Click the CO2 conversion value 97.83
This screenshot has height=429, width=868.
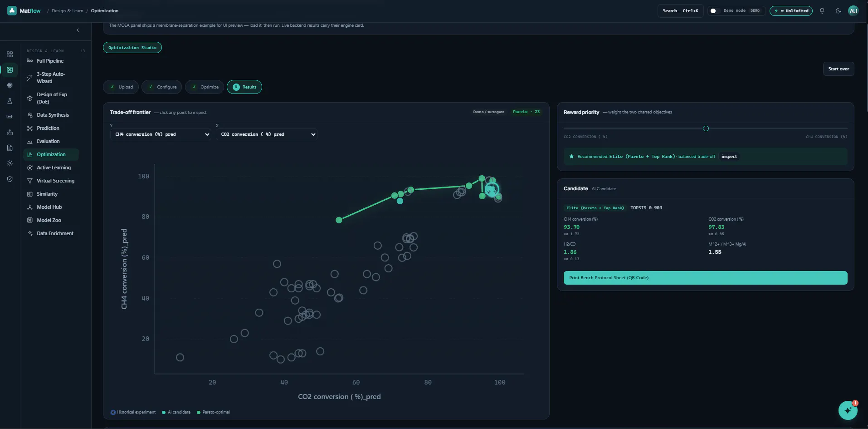pyautogui.click(x=716, y=227)
